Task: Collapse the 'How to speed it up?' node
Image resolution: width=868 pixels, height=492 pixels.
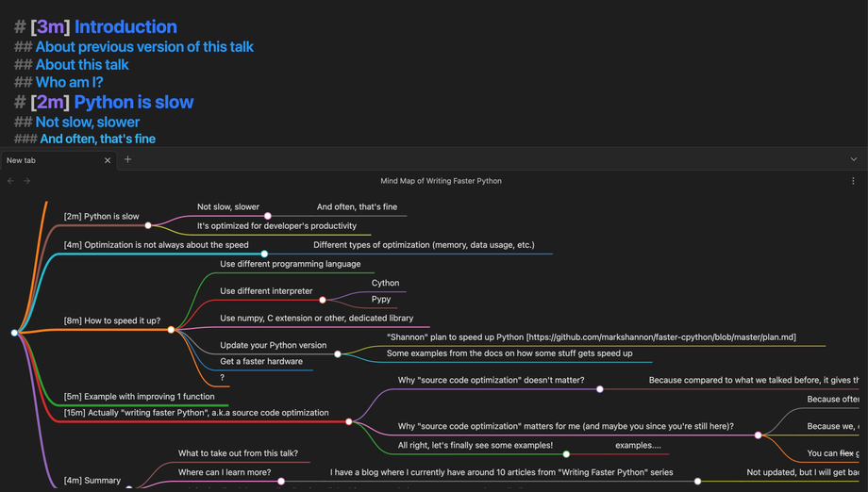Action: [171, 330]
